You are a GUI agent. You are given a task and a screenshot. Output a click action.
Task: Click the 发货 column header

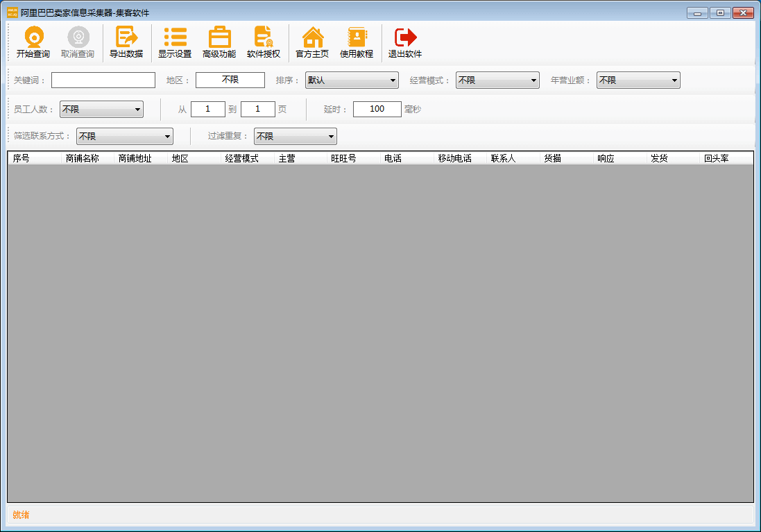[674, 158]
